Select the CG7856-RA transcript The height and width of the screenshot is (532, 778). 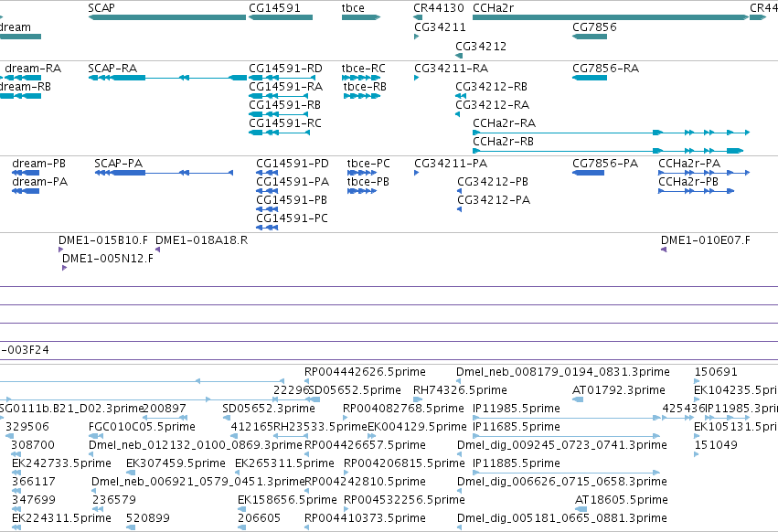click(590, 78)
